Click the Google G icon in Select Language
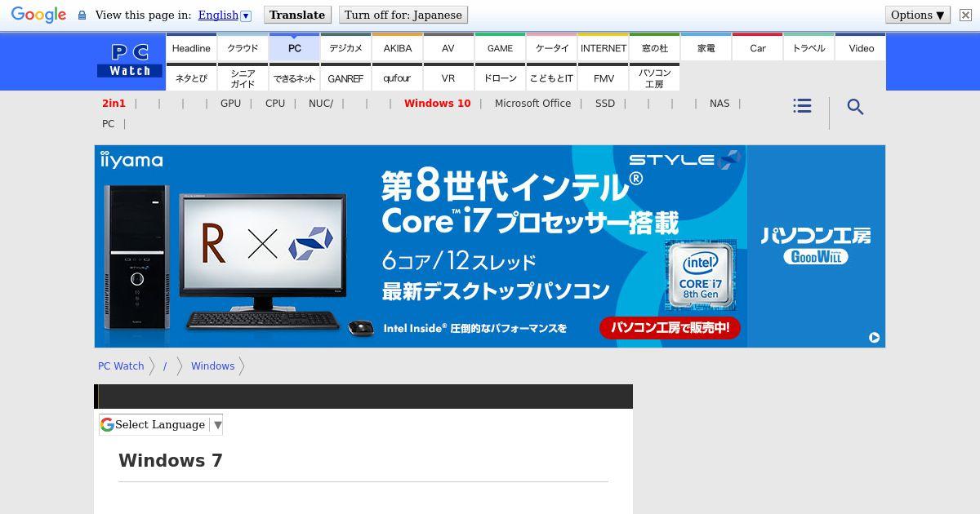The width and height of the screenshot is (980, 514). click(x=107, y=424)
